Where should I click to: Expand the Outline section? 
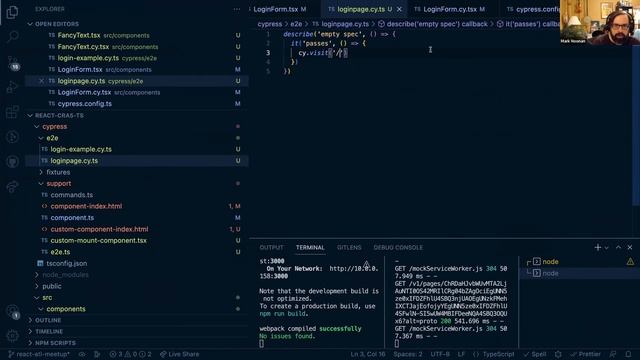click(x=48, y=320)
